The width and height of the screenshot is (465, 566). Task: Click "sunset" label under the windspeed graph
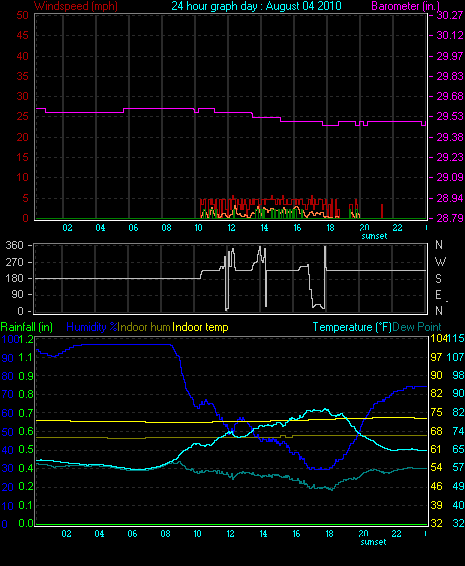[x=374, y=236]
